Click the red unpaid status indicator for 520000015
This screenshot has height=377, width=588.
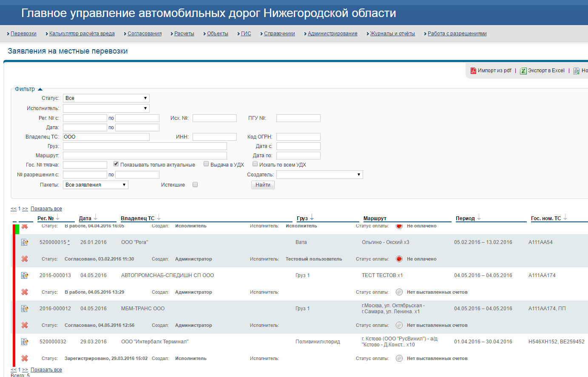point(399,259)
